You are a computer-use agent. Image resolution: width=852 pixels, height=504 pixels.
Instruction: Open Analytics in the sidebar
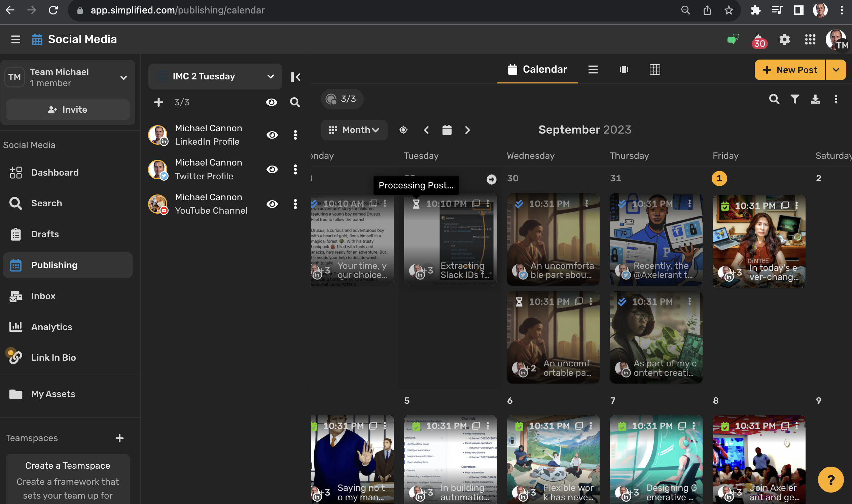coord(51,327)
